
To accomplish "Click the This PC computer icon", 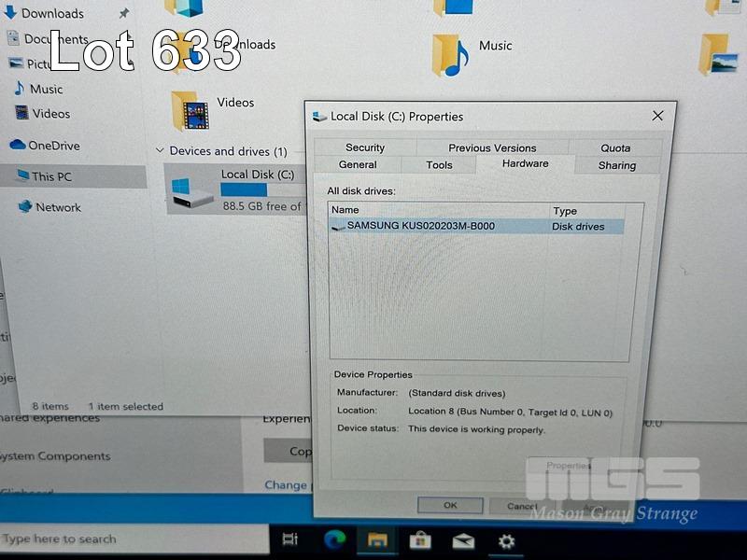I will click(x=21, y=175).
